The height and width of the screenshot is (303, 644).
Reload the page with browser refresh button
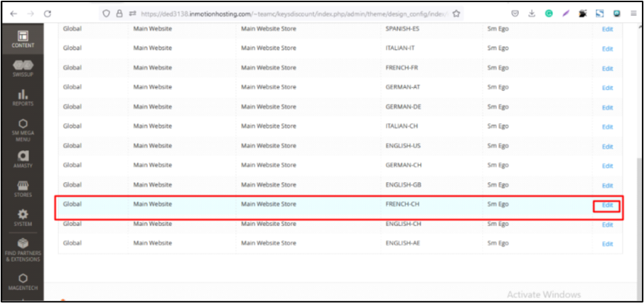point(48,13)
